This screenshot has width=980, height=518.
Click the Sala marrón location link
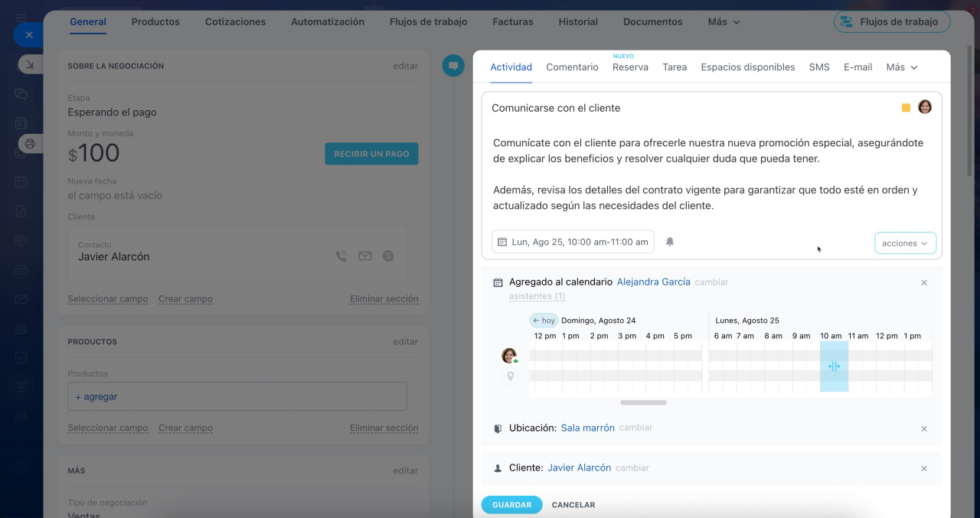click(x=587, y=428)
